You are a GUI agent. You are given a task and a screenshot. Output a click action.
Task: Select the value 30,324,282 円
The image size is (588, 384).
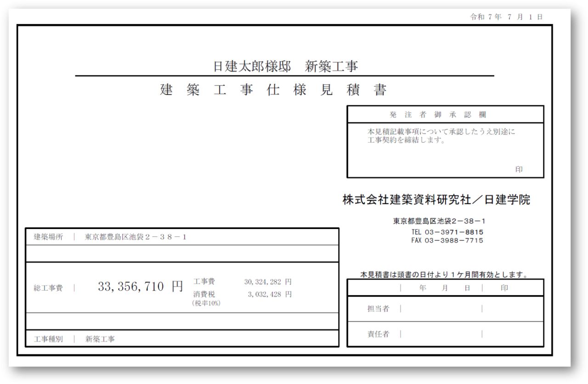pos(268,282)
